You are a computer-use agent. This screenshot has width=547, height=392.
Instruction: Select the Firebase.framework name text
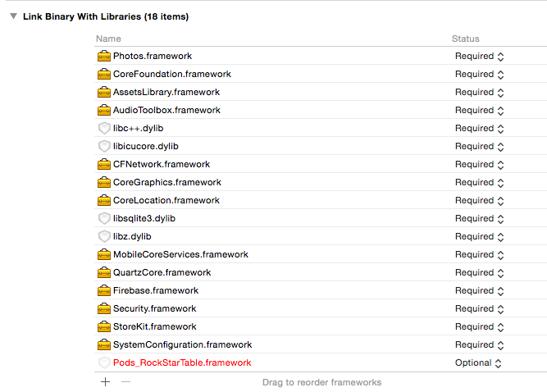click(156, 291)
